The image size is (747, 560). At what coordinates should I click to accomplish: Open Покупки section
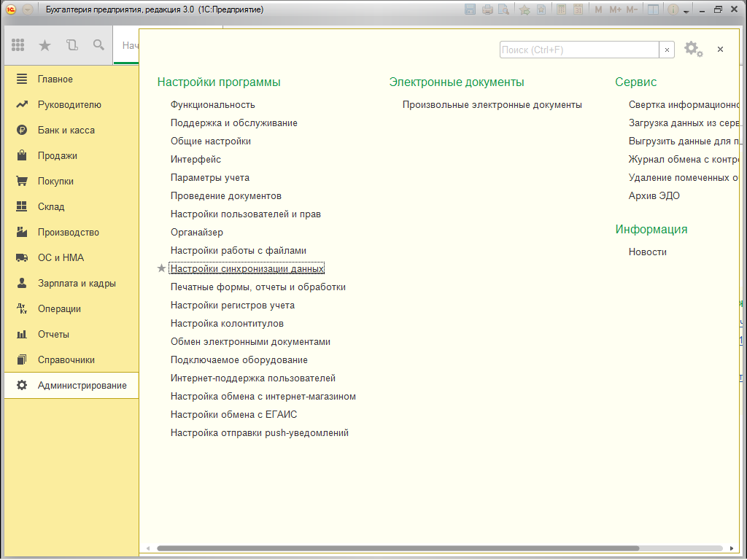tap(55, 181)
